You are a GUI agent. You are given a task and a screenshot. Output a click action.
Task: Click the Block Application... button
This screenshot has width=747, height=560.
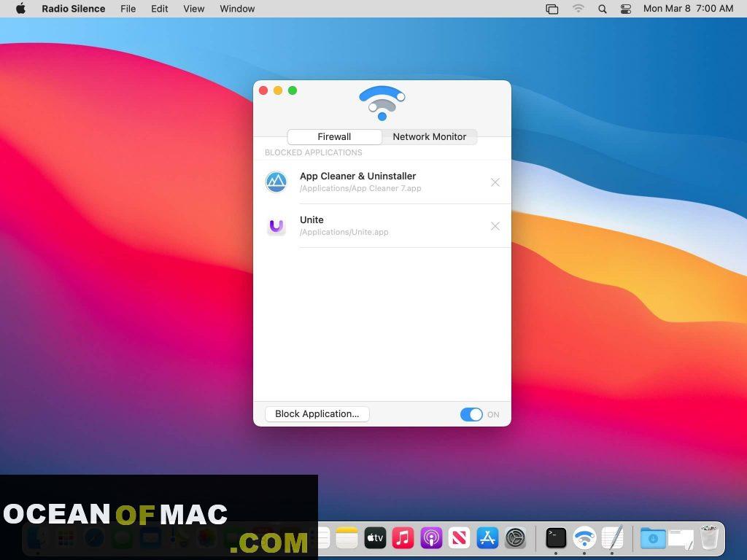pos(317,414)
